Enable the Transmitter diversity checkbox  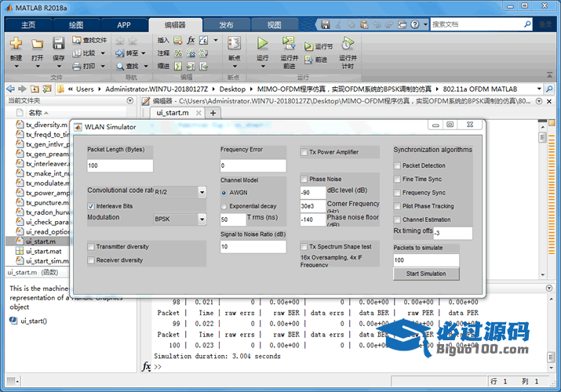tap(92, 247)
